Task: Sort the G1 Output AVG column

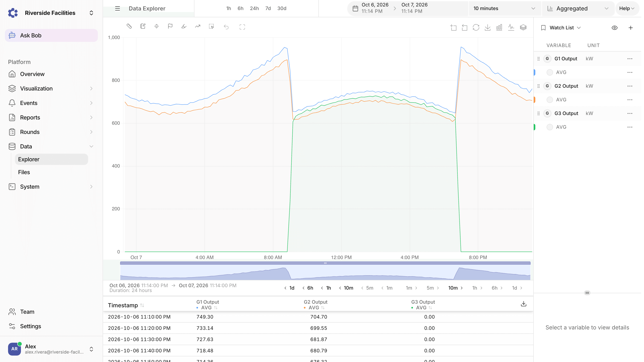Action: click(216, 308)
